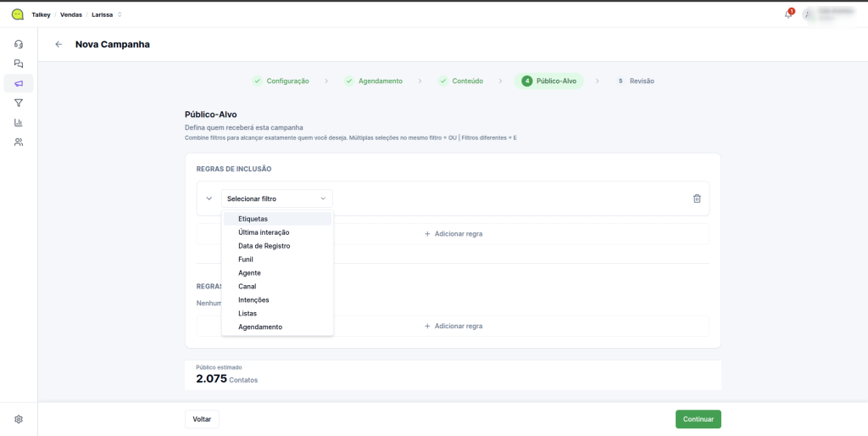
Task: Select the megaphone campaigns icon
Action: pyautogui.click(x=19, y=83)
